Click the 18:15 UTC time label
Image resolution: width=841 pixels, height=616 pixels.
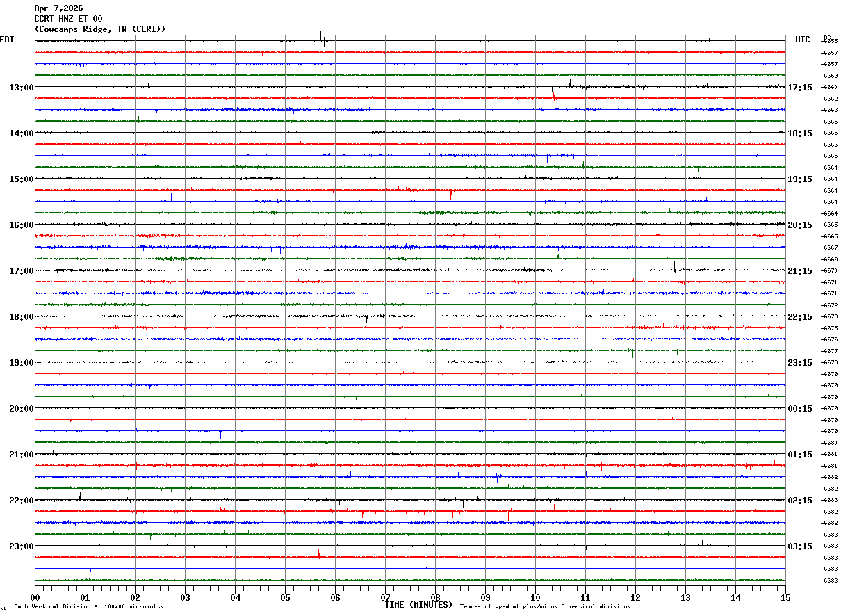coord(800,133)
